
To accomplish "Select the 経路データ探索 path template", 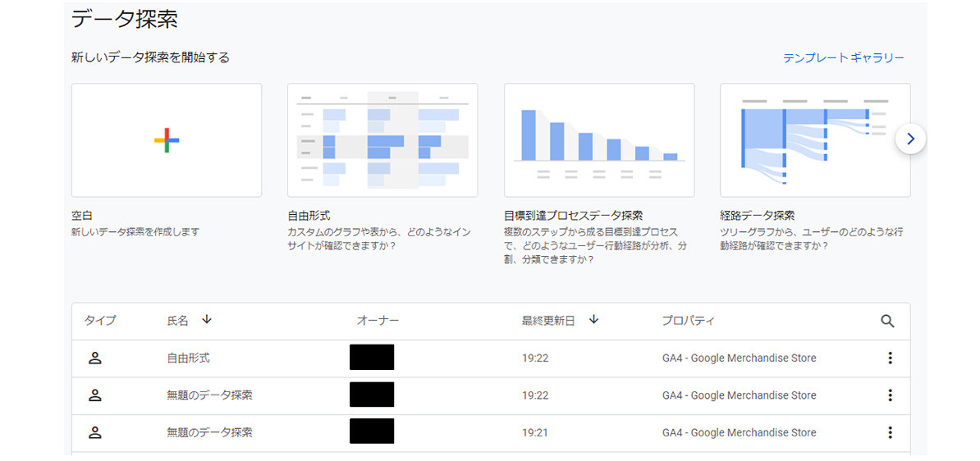I will (x=815, y=140).
